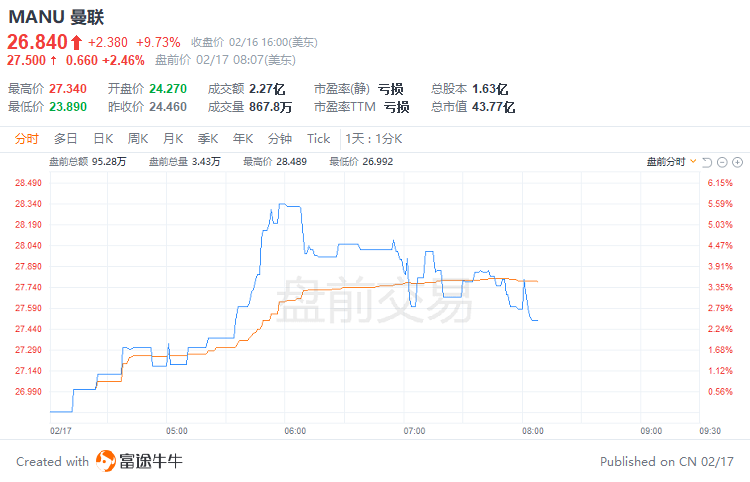Select the 季K tab

pos(208,139)
